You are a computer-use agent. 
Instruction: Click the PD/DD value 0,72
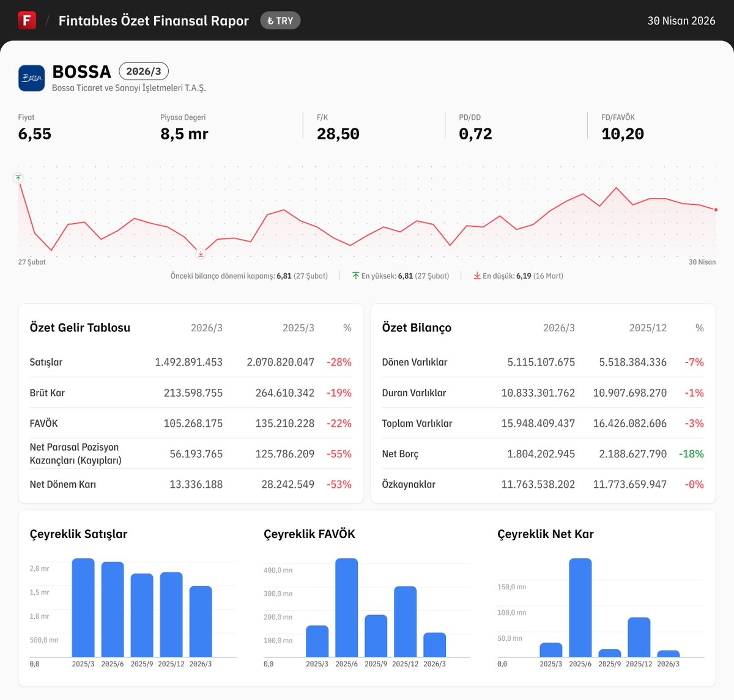(x=475, y=134)
